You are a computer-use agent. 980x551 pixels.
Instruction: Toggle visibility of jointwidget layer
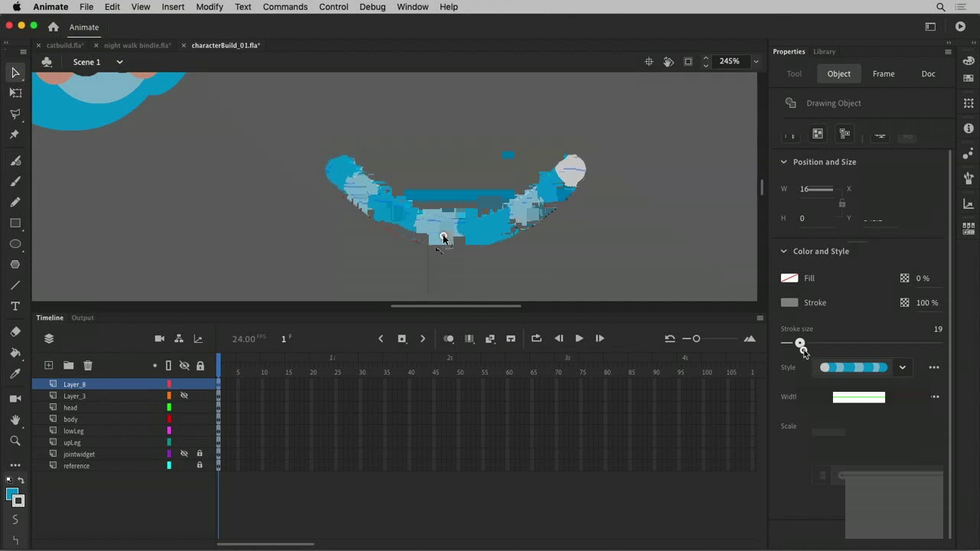[184, 454]
